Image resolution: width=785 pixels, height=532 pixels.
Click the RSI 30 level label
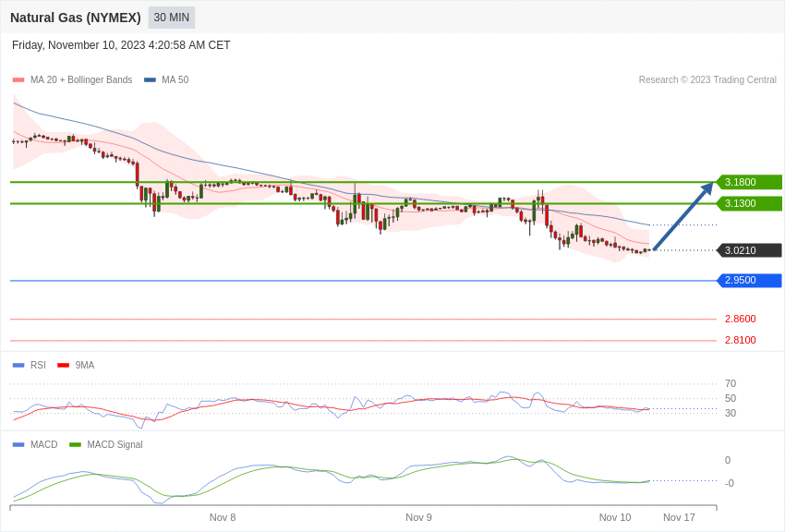click(x=731, y=414)
